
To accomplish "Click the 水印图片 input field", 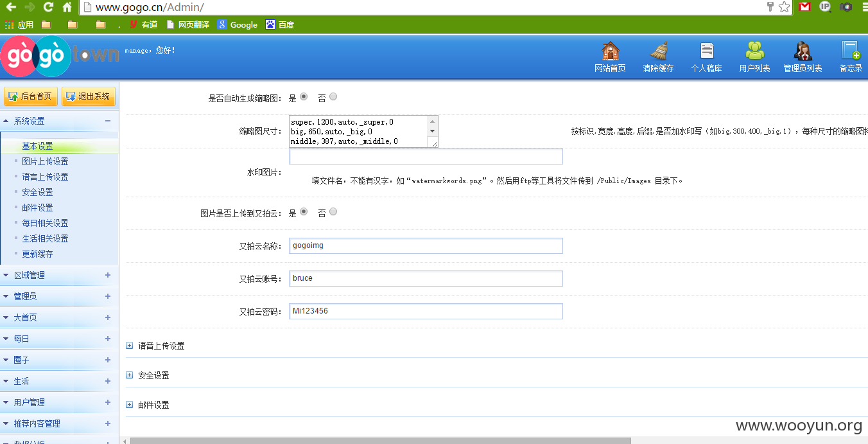I will click(x=426, y=157).
